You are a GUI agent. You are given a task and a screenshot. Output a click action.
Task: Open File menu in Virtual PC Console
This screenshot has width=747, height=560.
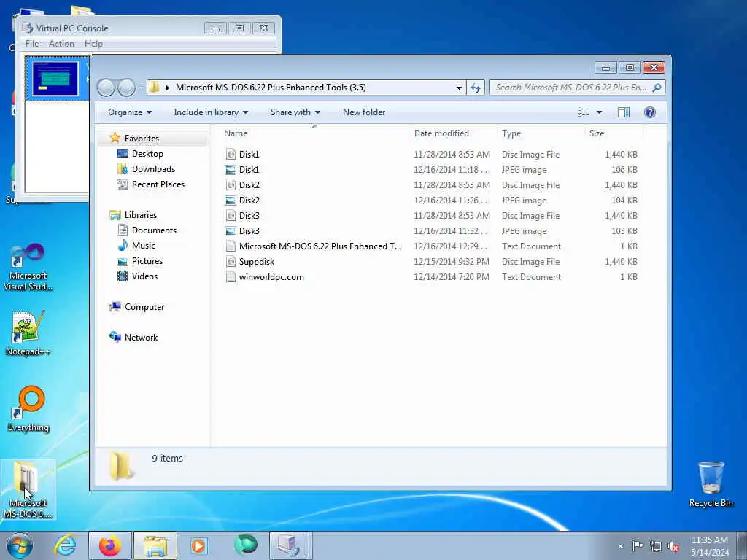[x=32, y=44]
